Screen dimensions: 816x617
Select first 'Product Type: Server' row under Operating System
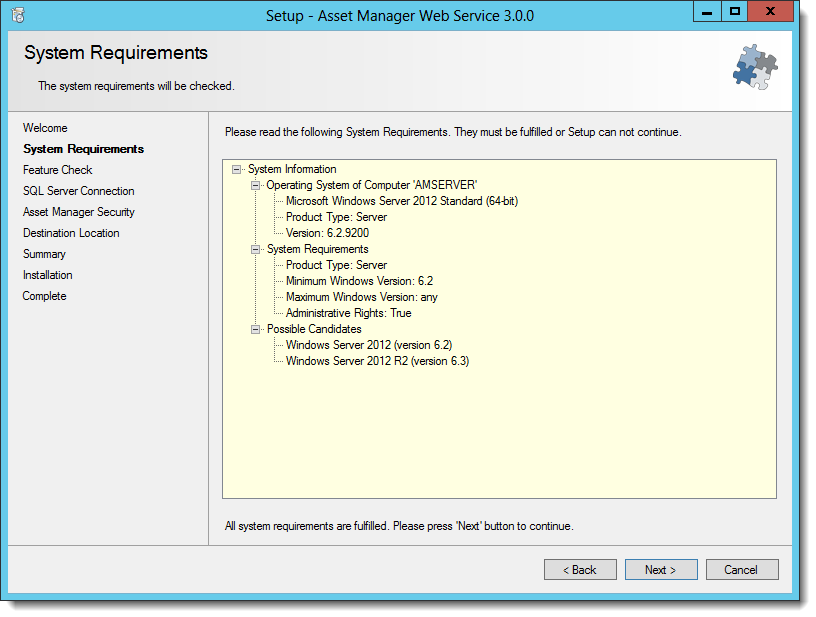point(336,217)
